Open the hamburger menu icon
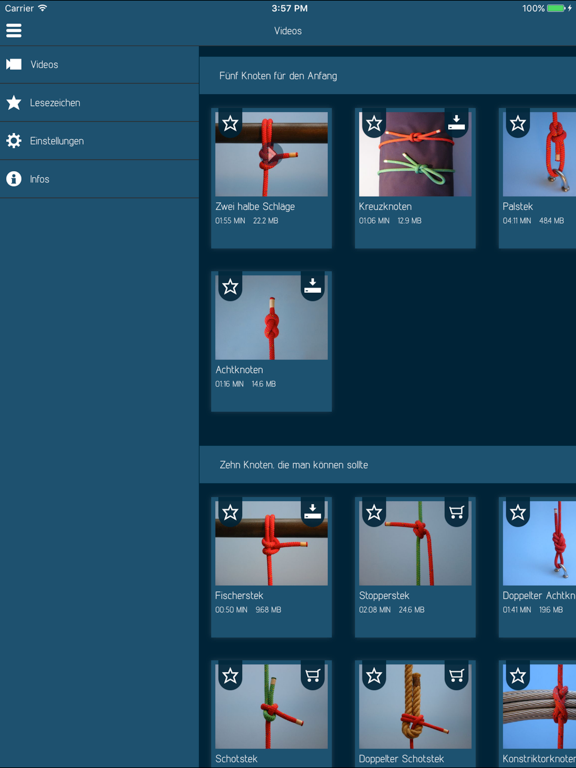The image size is (576, 768). point(14,30)
